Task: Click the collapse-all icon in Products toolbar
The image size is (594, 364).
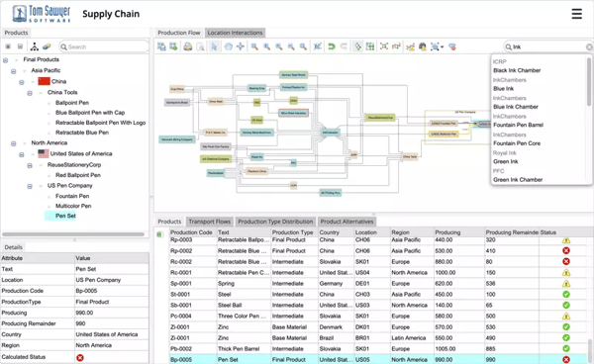Action: tap(20, 46)
